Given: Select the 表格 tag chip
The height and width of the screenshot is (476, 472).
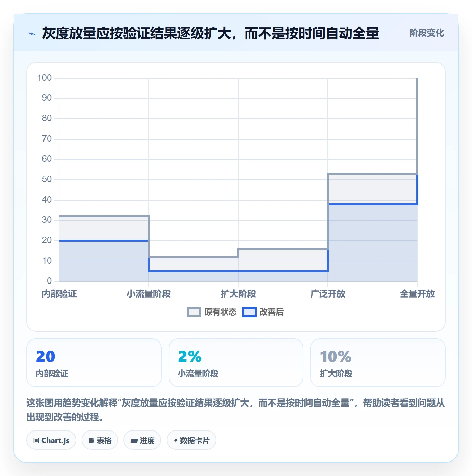Looking at the screenshot, I should [x=100, y=440].
